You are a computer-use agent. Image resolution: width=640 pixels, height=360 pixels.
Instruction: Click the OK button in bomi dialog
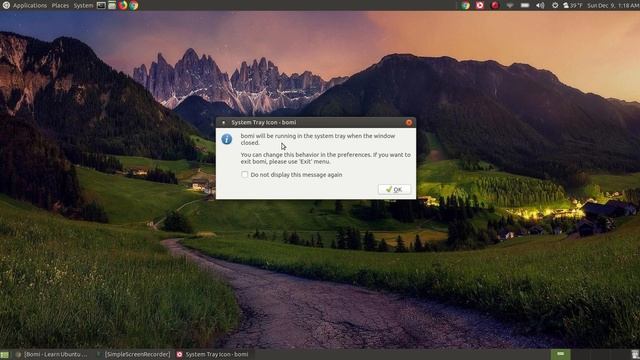pyautogui.click(x=394, y=189)
